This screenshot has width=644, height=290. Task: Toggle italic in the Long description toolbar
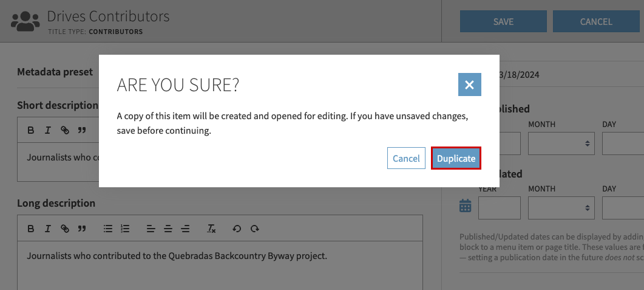point(47,229)
